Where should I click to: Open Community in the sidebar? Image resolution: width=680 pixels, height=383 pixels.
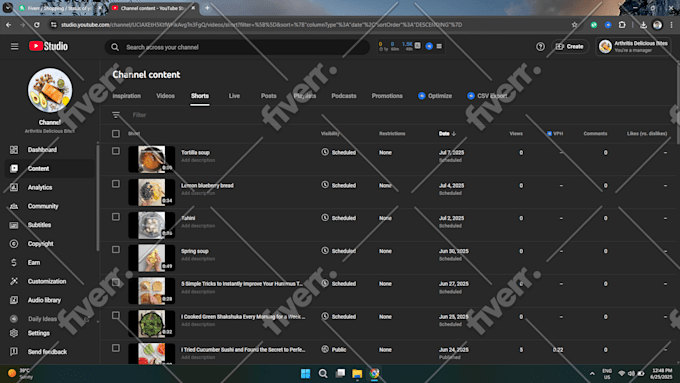click(x=42, y=206)
